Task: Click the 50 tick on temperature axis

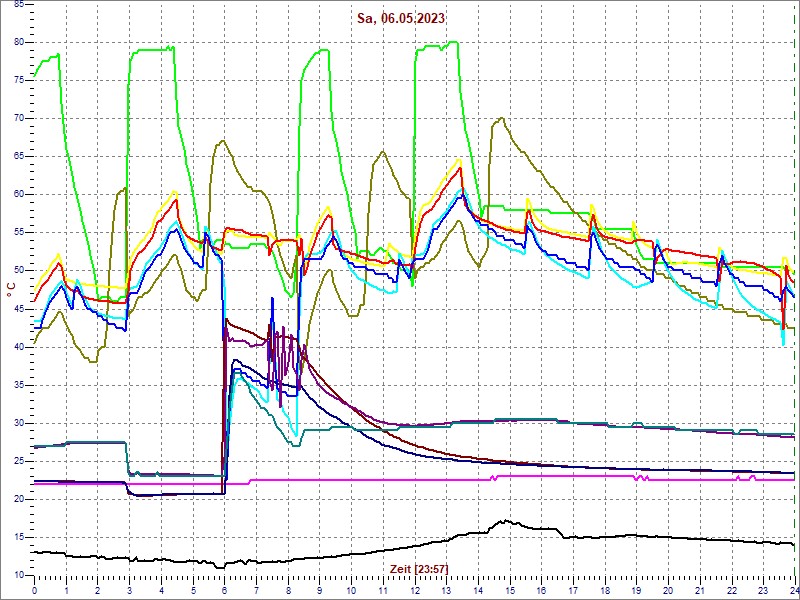Action: [x=19, y=271]
